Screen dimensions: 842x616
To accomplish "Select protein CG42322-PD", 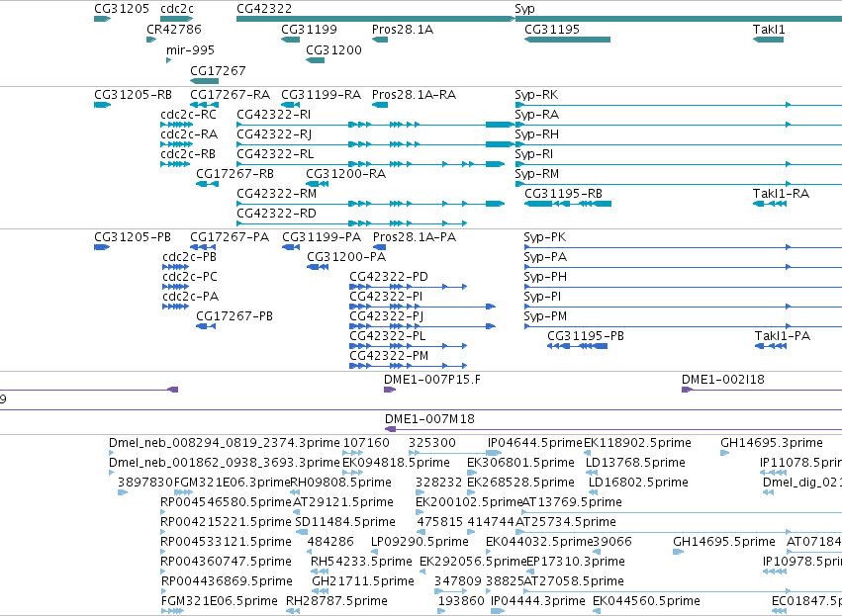I will pyautogui.click(x=408, y=287).
